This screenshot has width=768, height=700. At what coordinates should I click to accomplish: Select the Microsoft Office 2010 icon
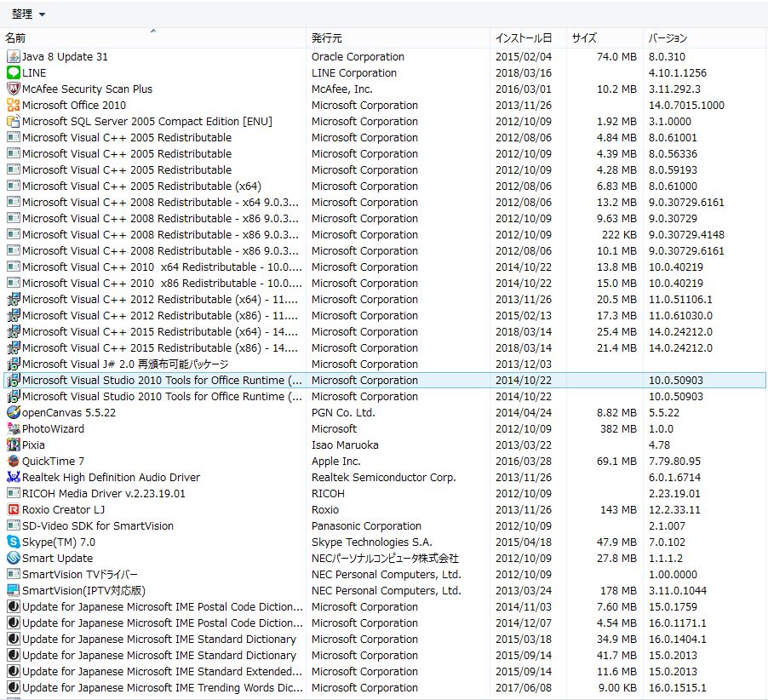coord(14,106)
